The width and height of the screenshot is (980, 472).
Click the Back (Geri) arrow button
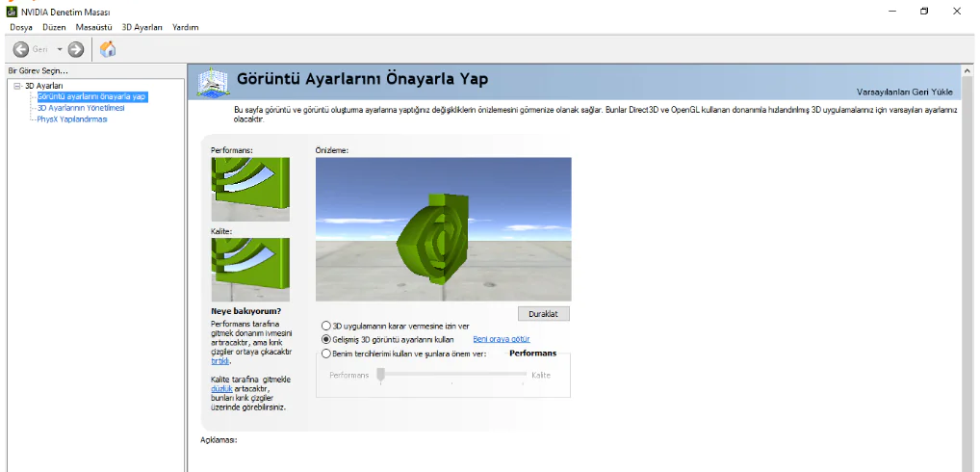(x=20, y=49)
